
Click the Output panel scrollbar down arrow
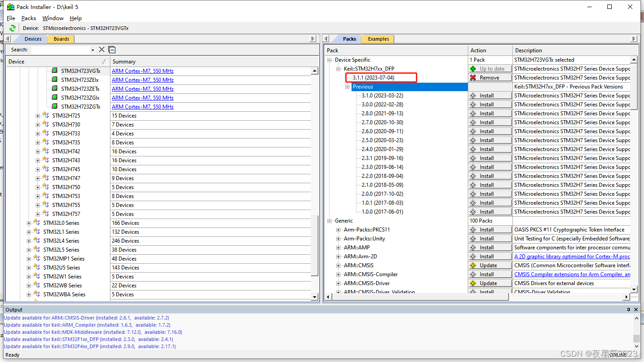(636, 346)
